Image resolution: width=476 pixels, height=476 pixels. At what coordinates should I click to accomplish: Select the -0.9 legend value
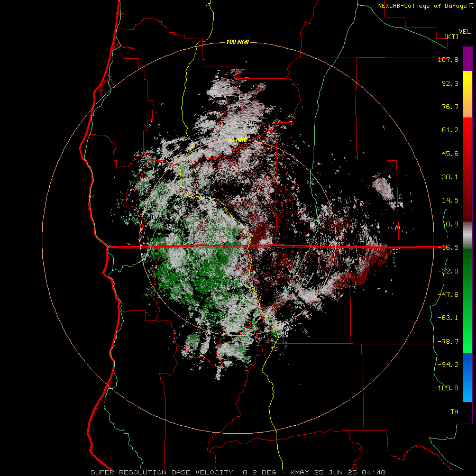(450, 224)
